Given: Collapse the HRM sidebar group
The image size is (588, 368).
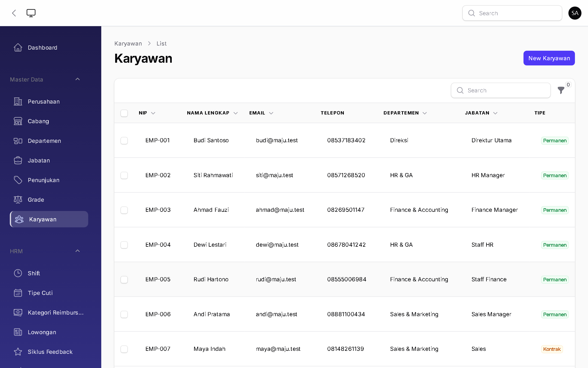Looking at the screenshot, I should tap(78, 251).
